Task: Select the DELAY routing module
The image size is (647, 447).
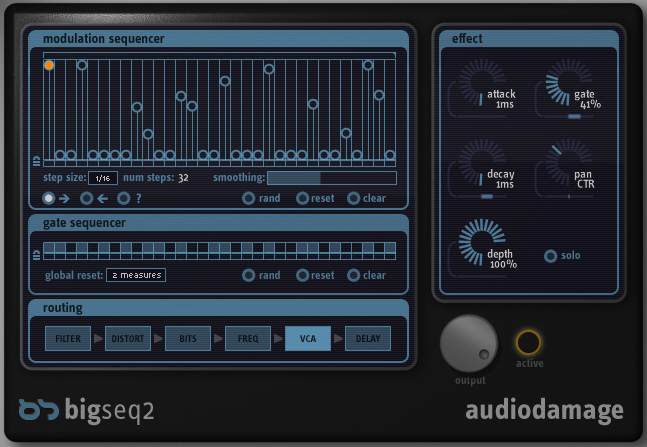Action: 368,338
